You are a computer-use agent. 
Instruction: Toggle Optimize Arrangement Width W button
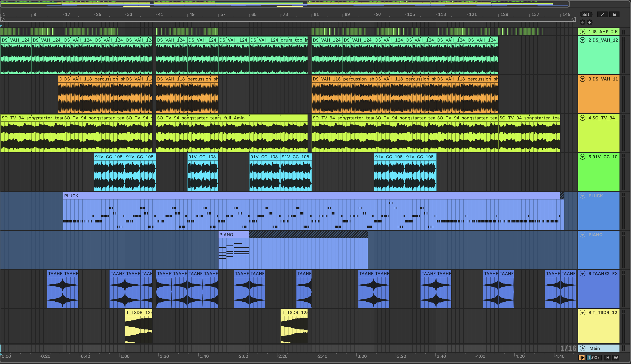tap(616, 358)
